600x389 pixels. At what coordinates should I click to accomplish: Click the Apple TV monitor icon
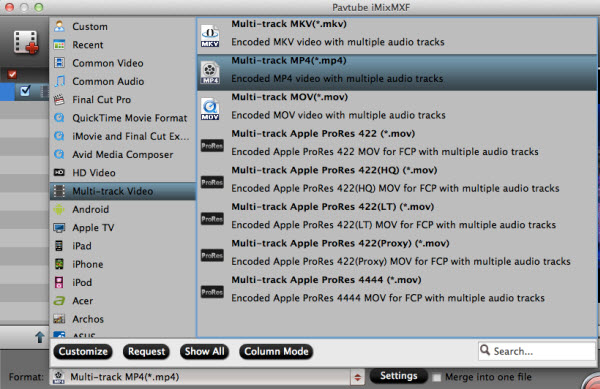(59, 228)
